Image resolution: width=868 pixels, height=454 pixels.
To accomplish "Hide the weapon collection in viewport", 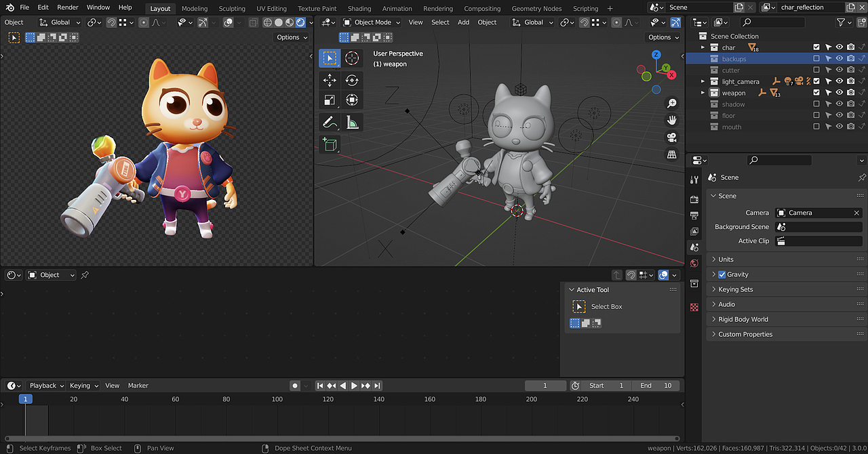I will [x=839, y=93].
